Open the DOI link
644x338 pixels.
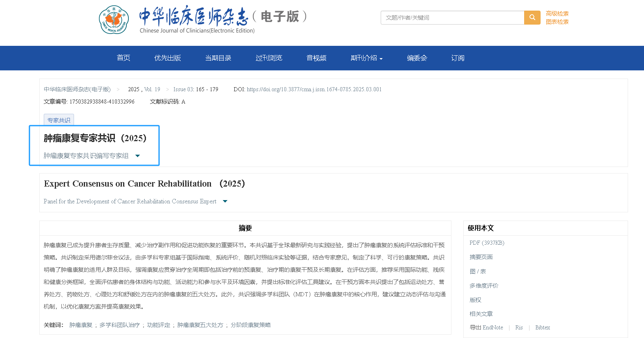point(314,89)
